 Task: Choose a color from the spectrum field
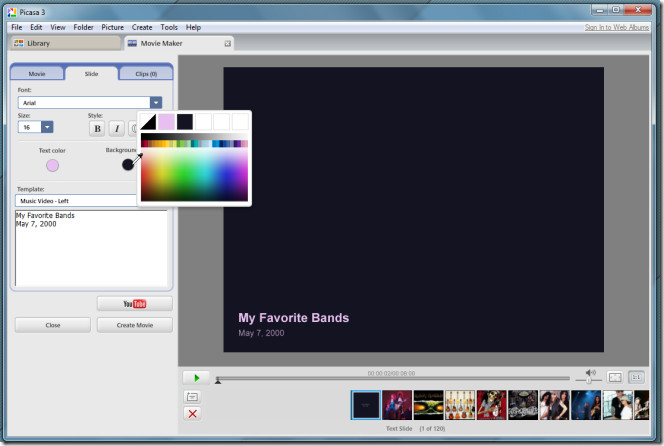click(194, 174)
